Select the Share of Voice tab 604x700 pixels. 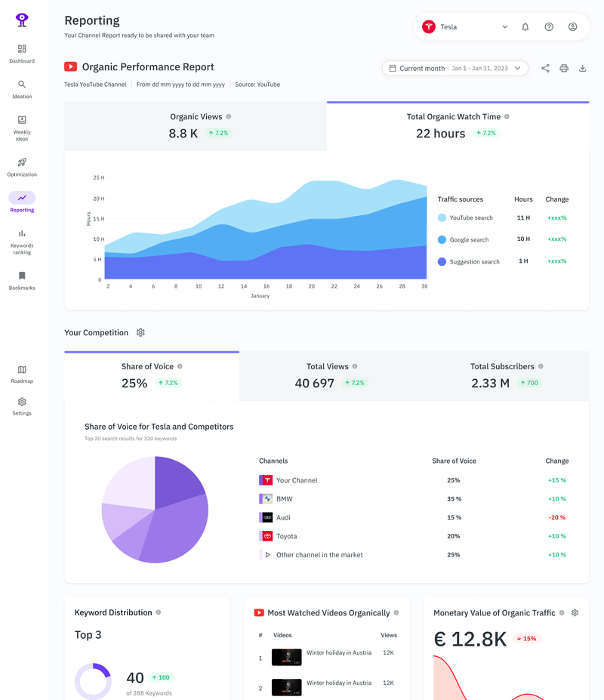(152, 376)
